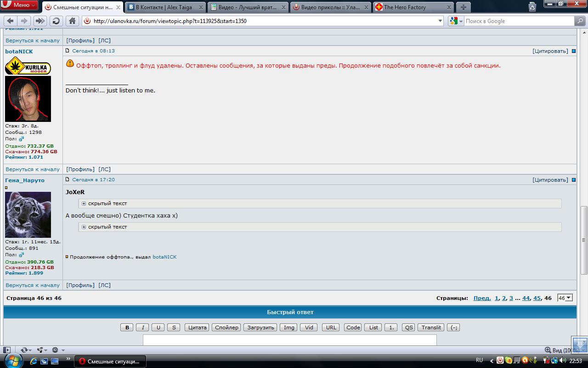588x368 pixels.
Task: Open the Google search engine dropdown
Action: click(x=456, y=21)
